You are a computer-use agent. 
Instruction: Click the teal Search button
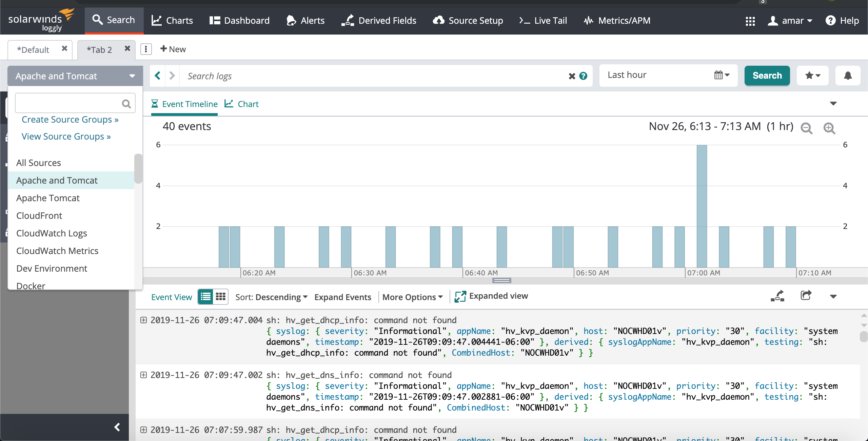(767, 76)
